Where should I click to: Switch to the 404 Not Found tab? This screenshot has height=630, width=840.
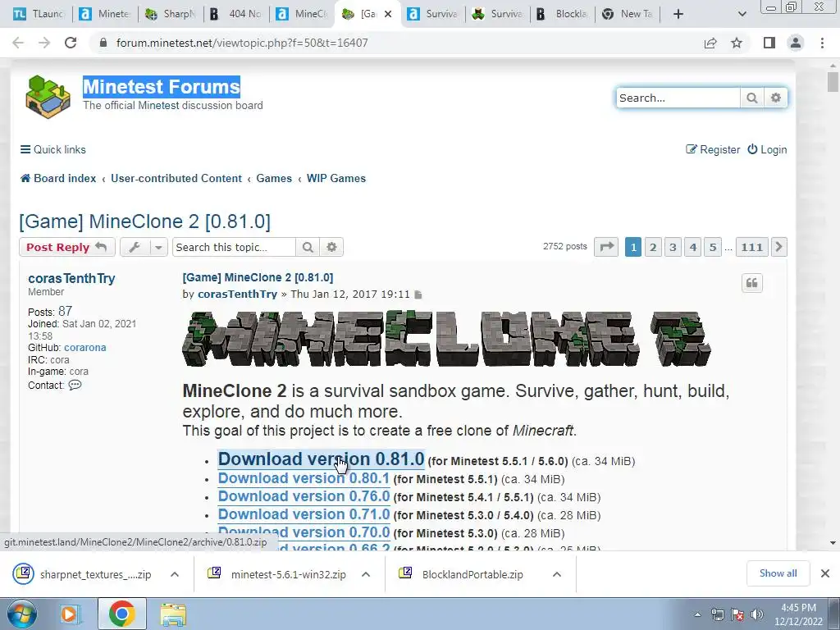coord(237,14)
